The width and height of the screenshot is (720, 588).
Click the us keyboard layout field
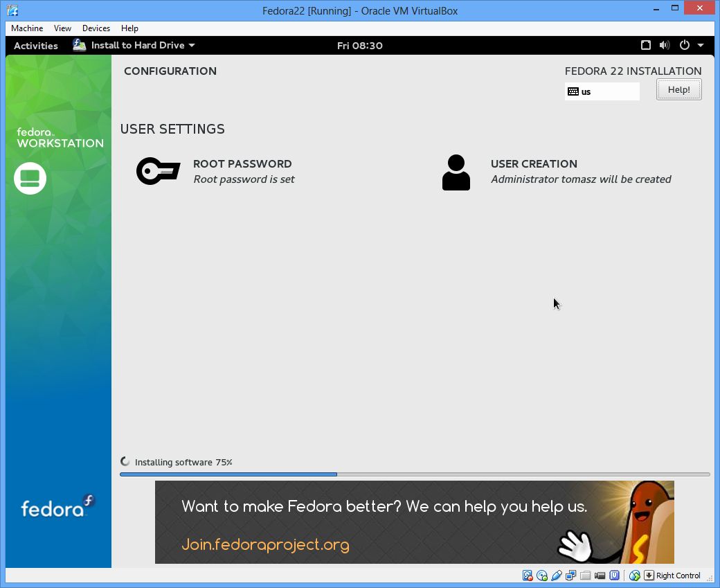pyautogui.click(x=602, y=91)
